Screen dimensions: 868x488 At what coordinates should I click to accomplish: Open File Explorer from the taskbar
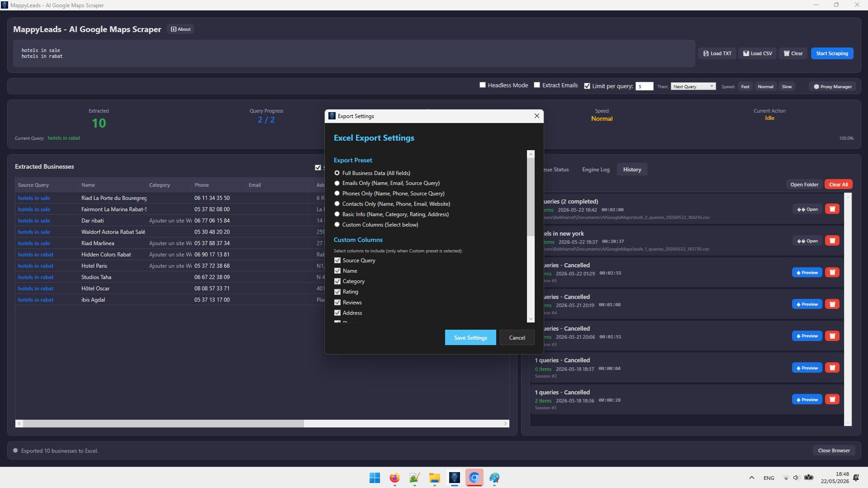pos(434,478)
